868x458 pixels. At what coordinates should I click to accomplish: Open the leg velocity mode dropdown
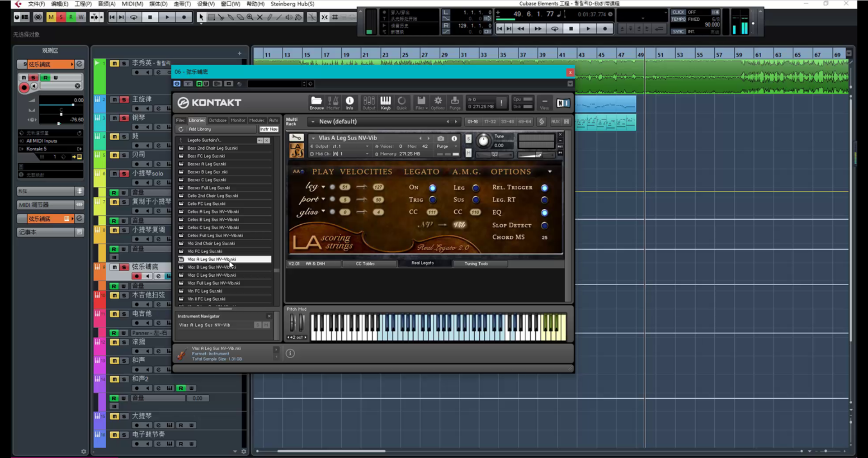click(x=323, y=187)
